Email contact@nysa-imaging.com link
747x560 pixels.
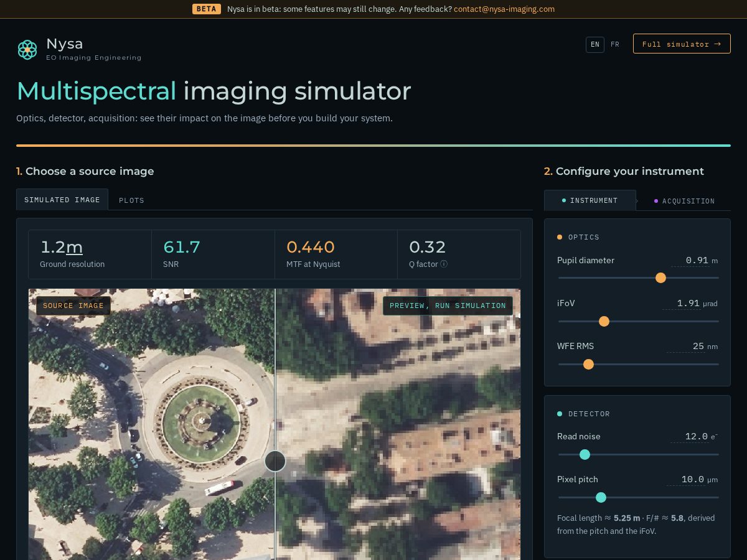tap(504, 9)
